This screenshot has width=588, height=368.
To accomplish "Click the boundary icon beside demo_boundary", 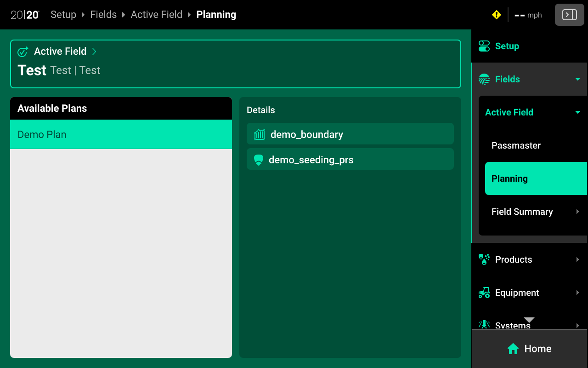I will 259,134.
